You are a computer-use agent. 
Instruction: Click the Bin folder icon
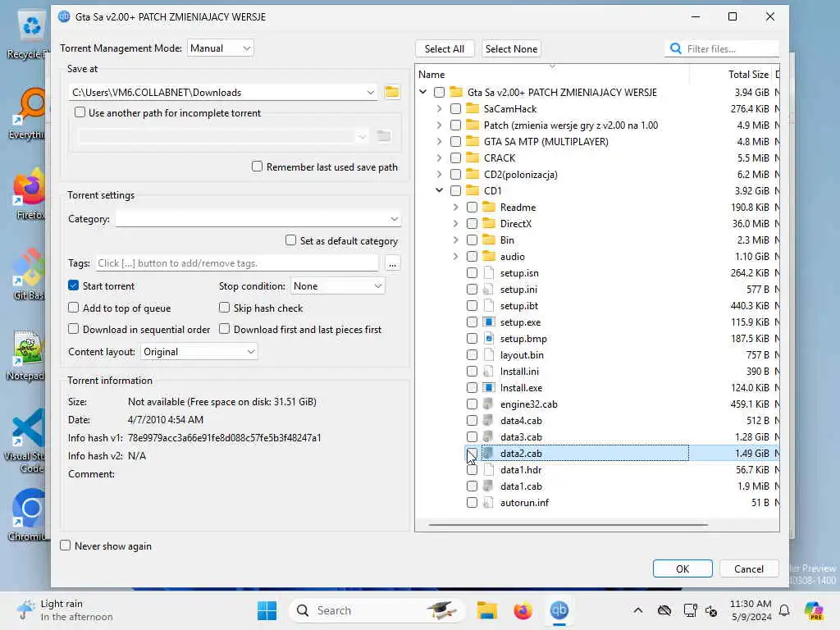click(x=489, y=240)
